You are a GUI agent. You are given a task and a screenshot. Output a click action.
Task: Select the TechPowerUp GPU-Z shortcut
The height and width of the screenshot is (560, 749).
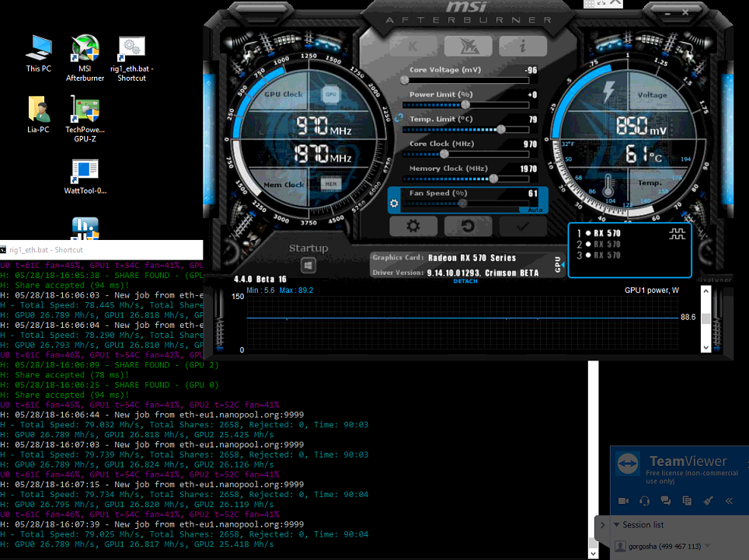click(85, 119)
